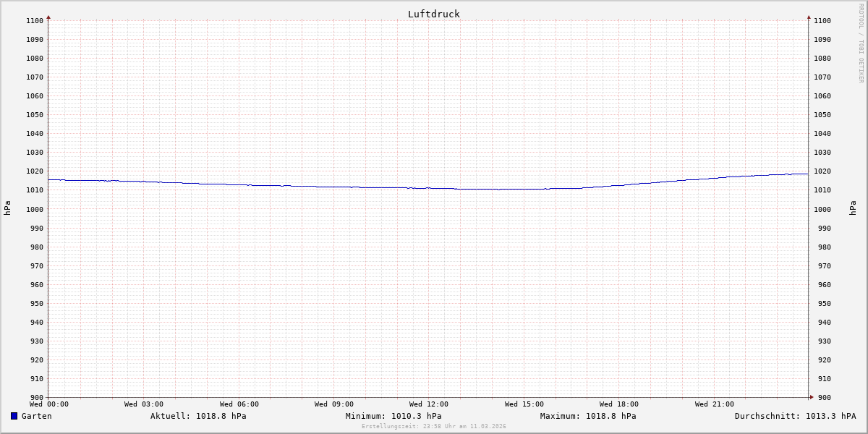Click the Wed 21:00 time axis label
The width and height of the screenshot is (868, 434).
pos(715,404)
